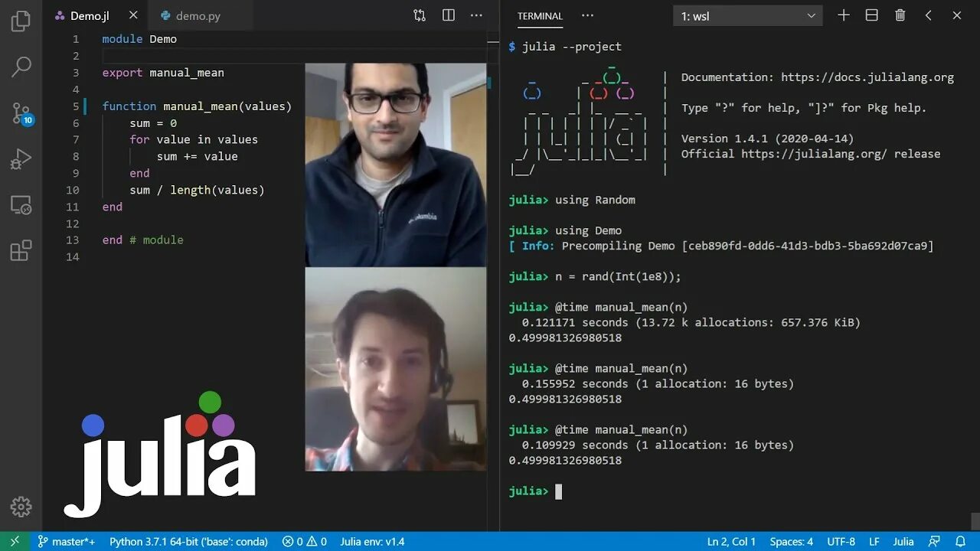Split the editor to the right
The height and width of the screenshot is (551, 980).
coord(449,15)
